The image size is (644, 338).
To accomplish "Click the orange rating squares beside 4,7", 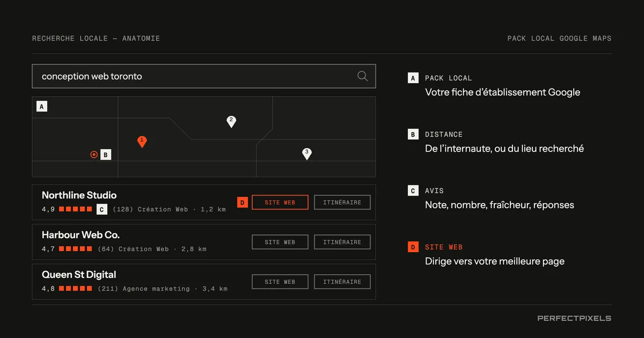I will (x=76, y=249).
